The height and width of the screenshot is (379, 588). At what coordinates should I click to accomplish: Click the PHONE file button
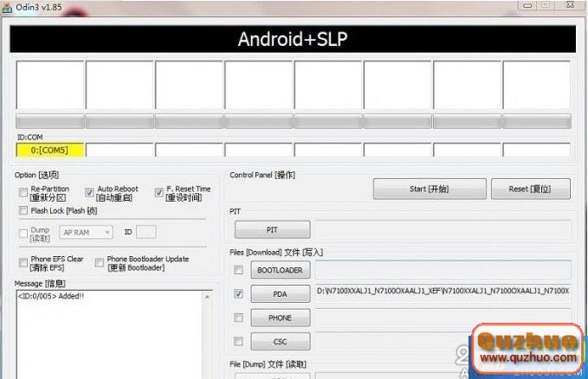[x=281, y=318]
